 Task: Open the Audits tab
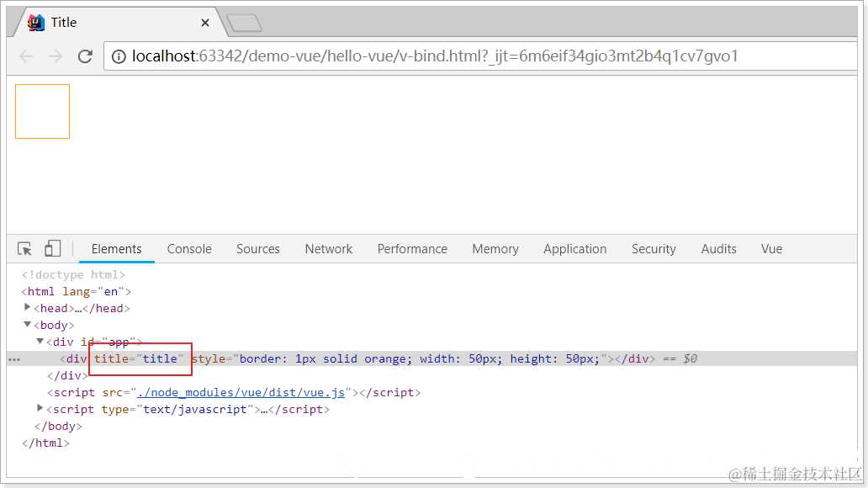718,249
